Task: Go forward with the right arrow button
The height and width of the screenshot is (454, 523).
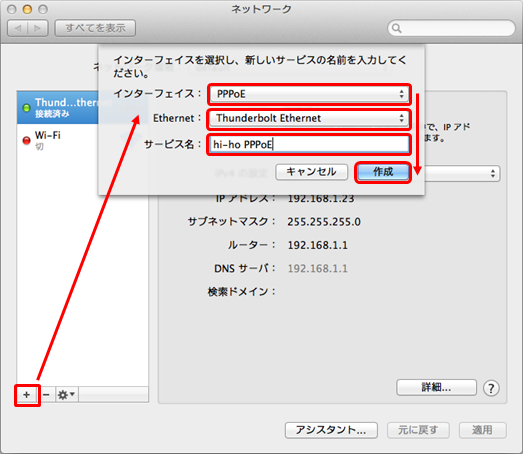Action: [38, 28]
